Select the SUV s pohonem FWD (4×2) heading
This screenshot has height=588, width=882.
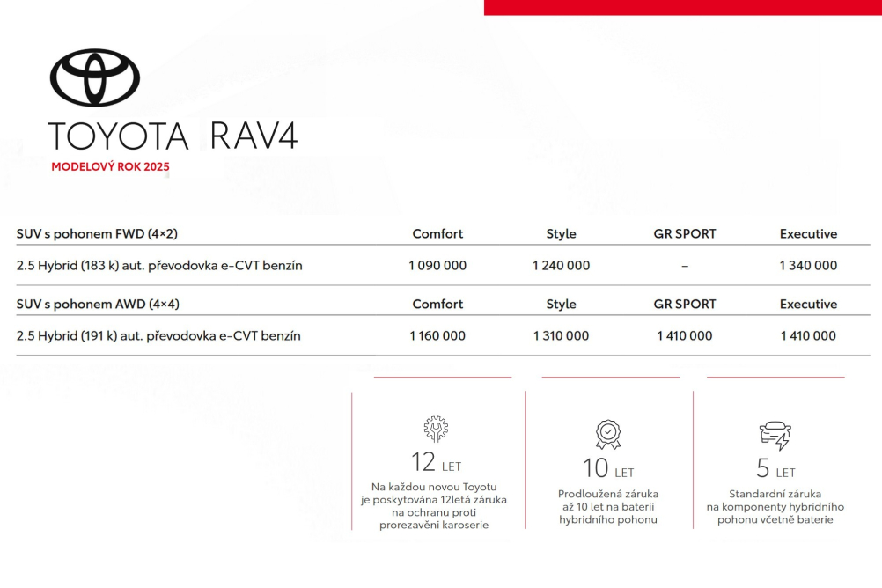pyautogui.click(x=97, y=234)
